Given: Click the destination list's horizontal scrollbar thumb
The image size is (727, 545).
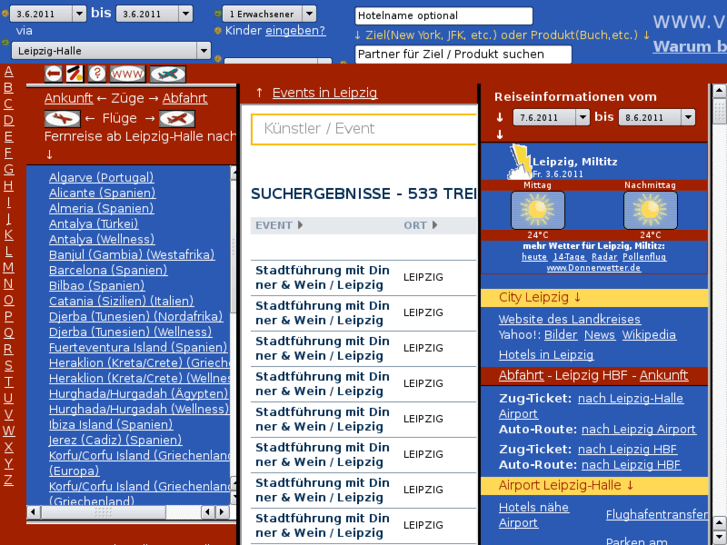Looking at the screenshot, I should click(103, 512).
